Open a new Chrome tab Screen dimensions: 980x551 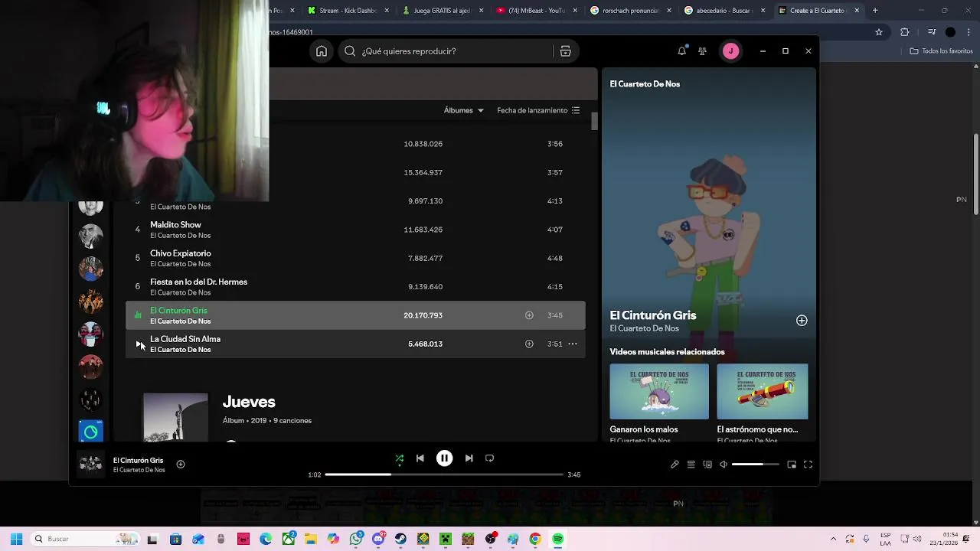point(875,11)
